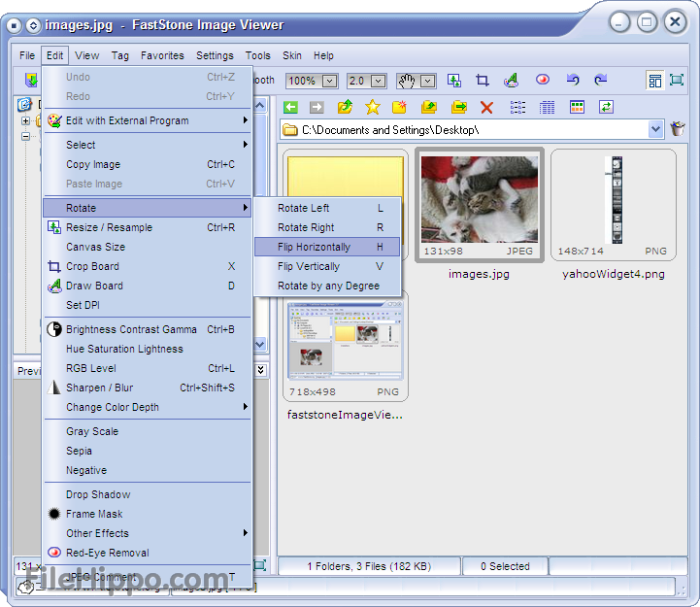Screen dimensions: 700x607
Task: Expand the Select submenu
Action: [148, 145]
